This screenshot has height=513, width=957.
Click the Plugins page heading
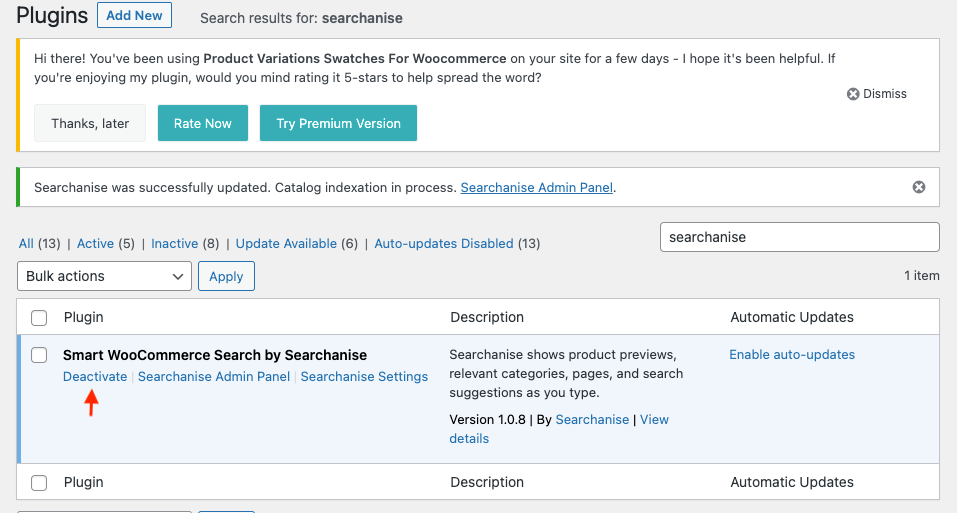coord(52,15)
